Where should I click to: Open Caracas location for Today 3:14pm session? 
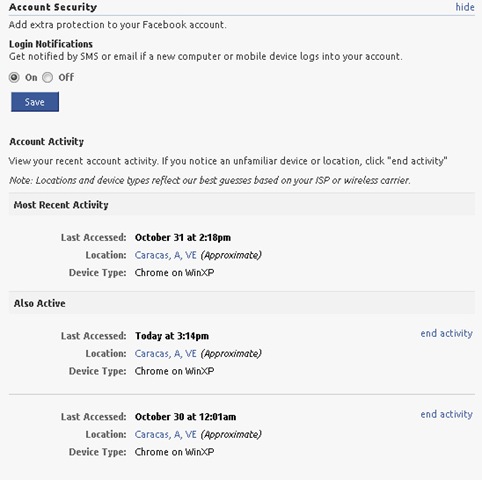point(166,354)
